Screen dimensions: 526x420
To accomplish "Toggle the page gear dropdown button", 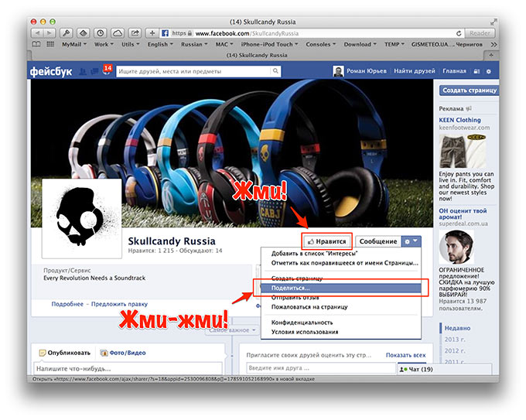I will pos(411,241).
